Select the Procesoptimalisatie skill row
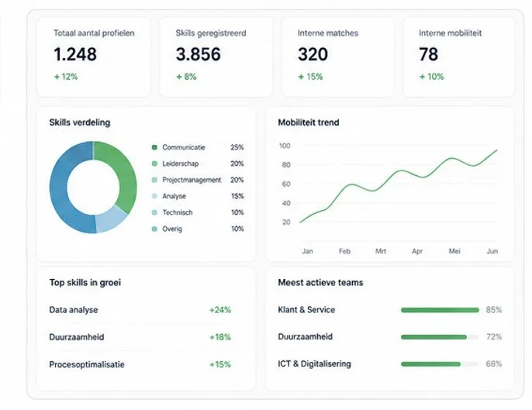The width and height of the screenshot is (532, 410). pos(140,364)
